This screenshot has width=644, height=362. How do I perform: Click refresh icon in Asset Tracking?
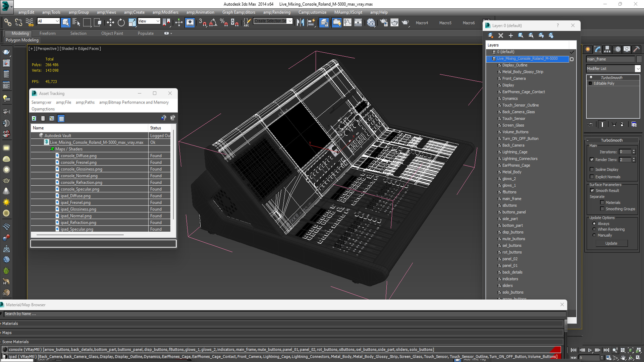click(34, 118)
